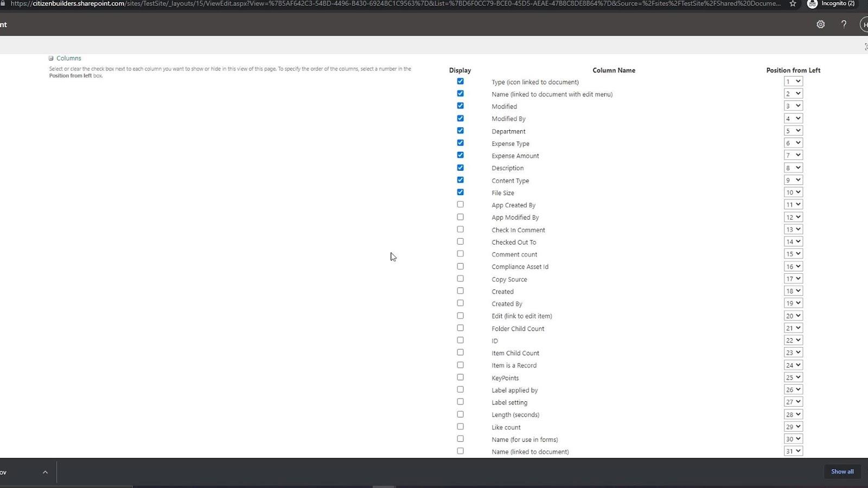The width and height of the screenshot is (868, 488).
Task: Bookmark this page with star icon
Action: [x=793, y=4]
